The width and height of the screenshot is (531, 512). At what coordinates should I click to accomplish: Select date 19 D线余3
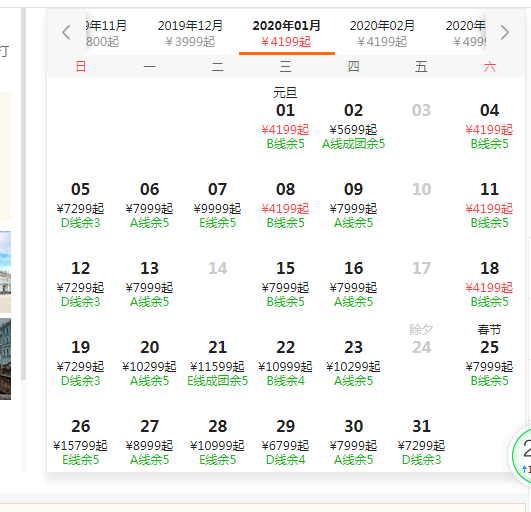pos(81,363)
